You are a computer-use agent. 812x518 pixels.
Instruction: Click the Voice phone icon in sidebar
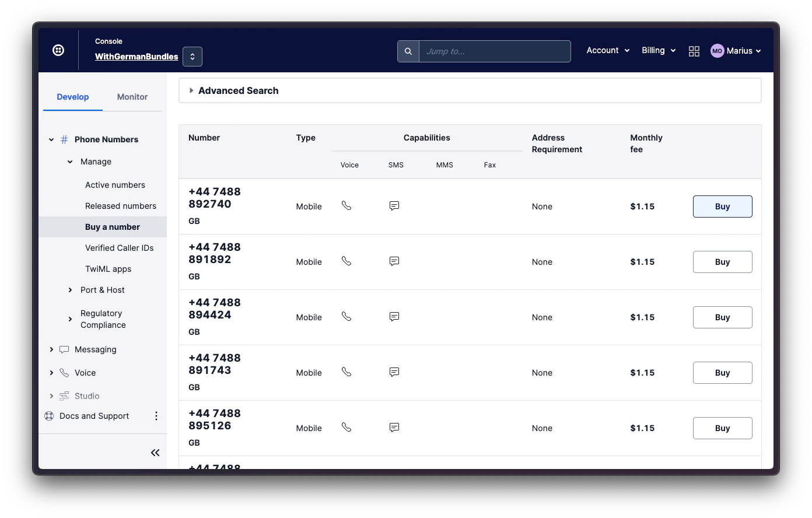pyautogui.click(x=64, y=373)
